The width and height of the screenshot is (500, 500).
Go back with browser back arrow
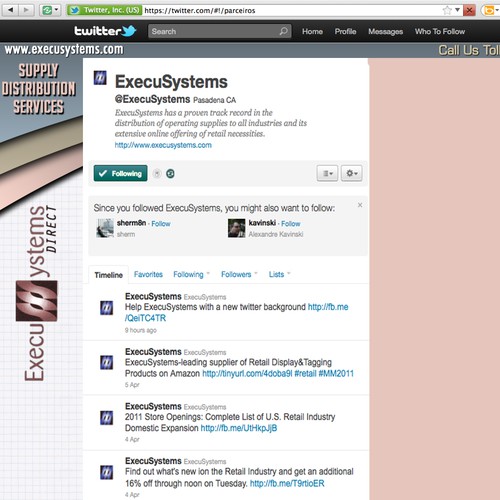(11, 10)
